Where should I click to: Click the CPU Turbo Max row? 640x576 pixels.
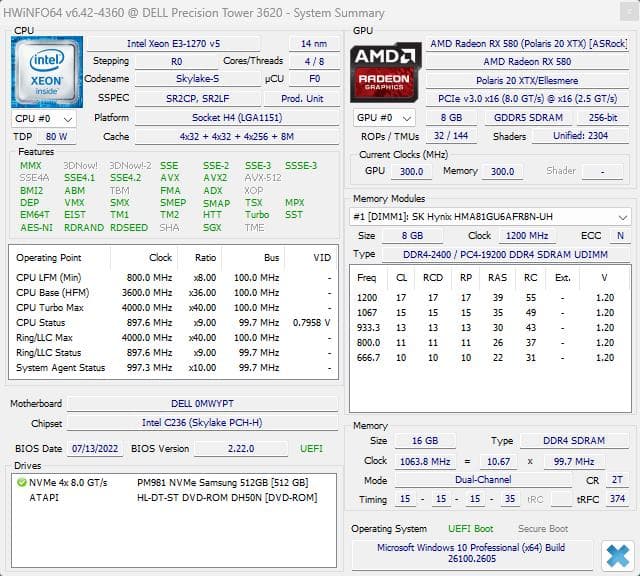[x=173, y=308]
